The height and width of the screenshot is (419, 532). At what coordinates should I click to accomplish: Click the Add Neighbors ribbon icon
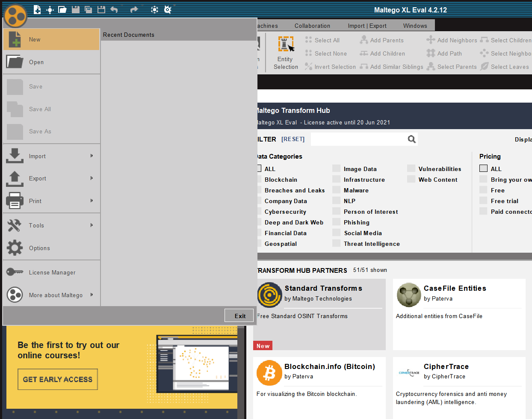(431, 40)
